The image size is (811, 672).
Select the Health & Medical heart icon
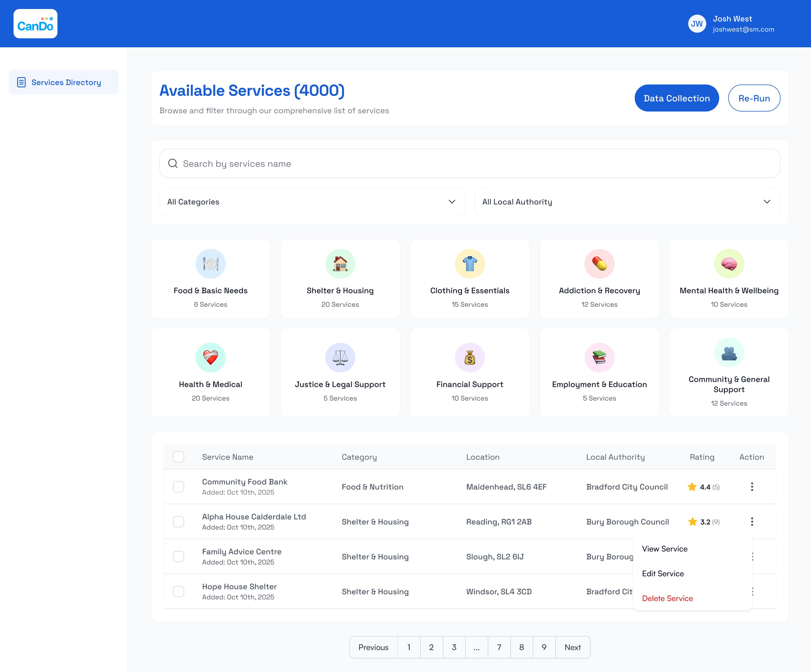(x=210, y=358)
